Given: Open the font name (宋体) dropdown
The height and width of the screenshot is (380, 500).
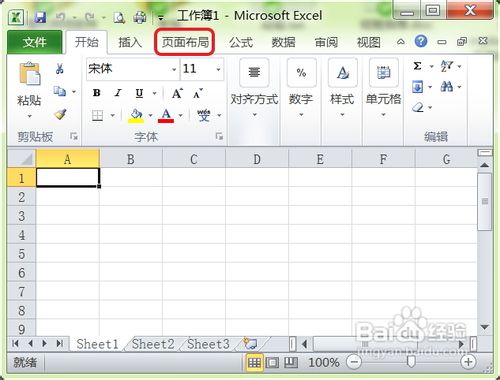Looking at the screenshot, I should [174, 69].
